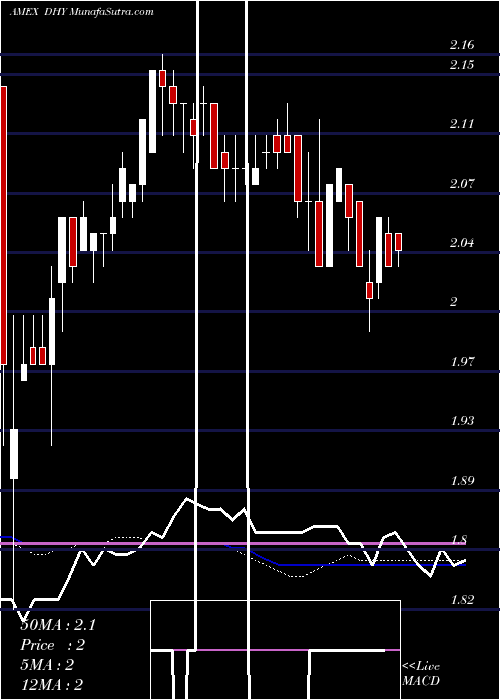Click the last red candlestick on the right
The image size is (500, 700).
pyautogui.click(x=398, y=242)
